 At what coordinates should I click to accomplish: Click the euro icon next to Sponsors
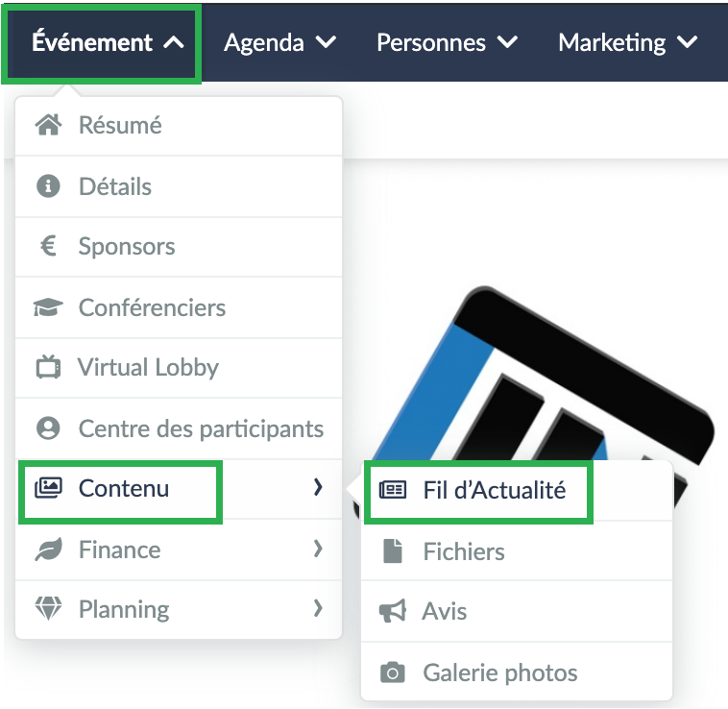click(48, 246)
